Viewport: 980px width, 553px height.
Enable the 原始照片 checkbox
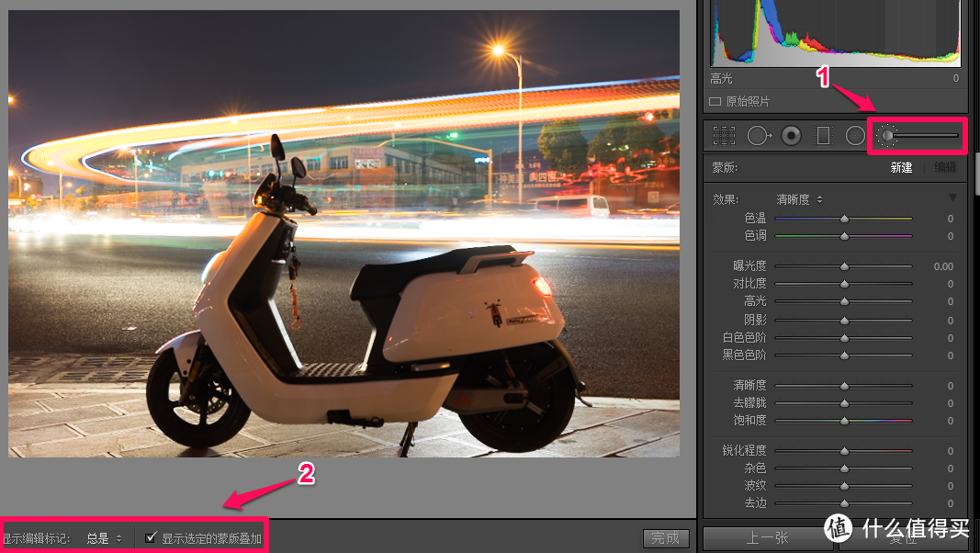(715, 101)
